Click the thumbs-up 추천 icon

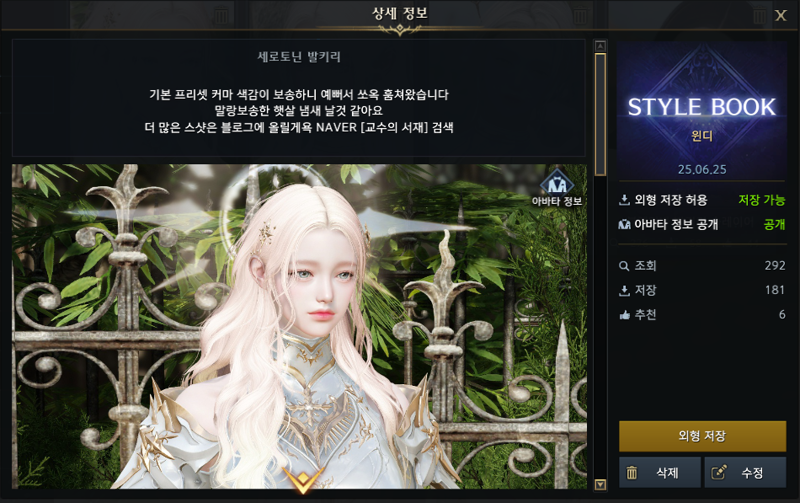[x=624, y=315]
